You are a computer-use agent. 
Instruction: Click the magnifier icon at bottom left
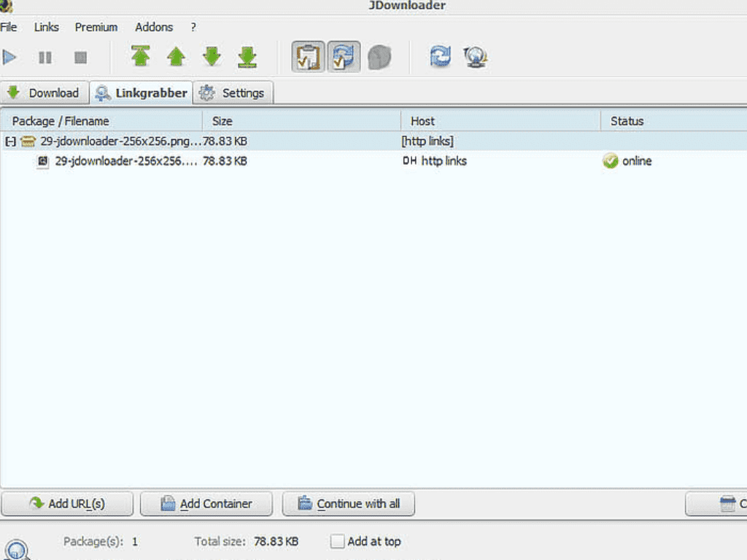18,550
